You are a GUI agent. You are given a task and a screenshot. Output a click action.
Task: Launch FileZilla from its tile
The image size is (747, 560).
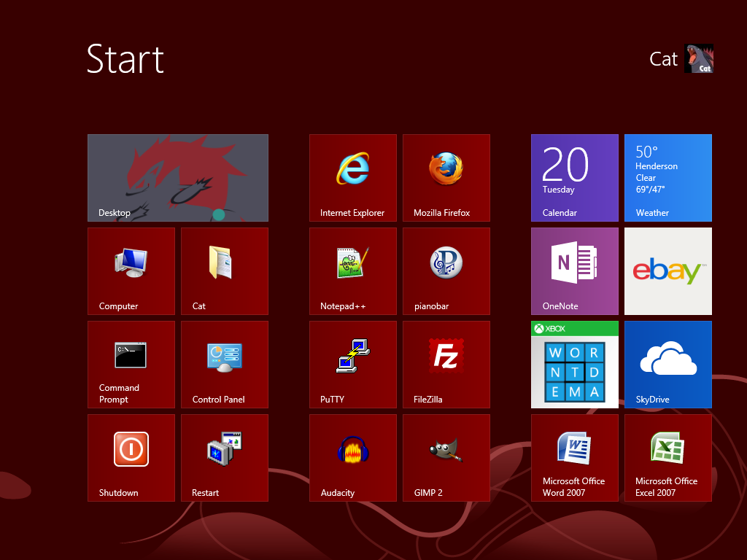(x=446, y=364)
